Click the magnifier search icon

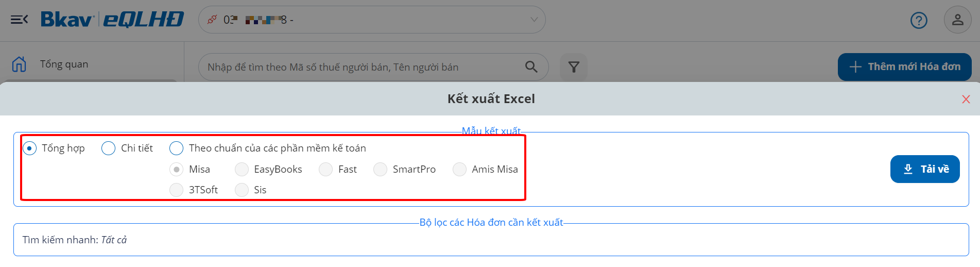(x=531, y=67)
